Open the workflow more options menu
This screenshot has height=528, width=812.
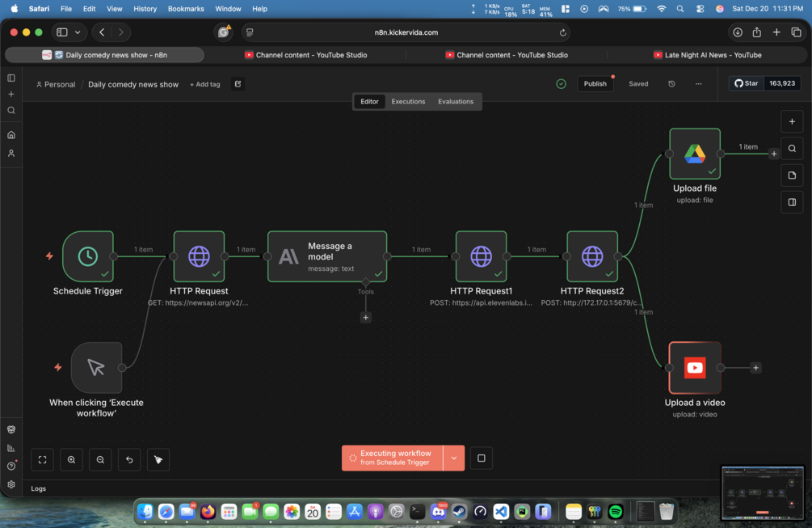click(699, 83)
